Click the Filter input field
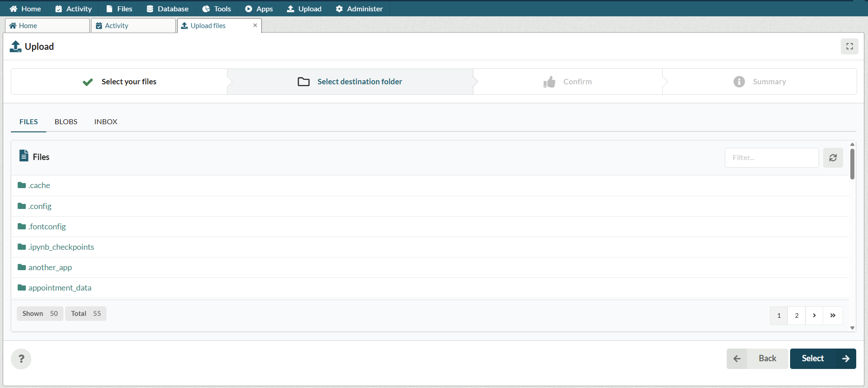The width and height of the screenshot is (868, 388). pyautogui.click(x=771, y=158)
